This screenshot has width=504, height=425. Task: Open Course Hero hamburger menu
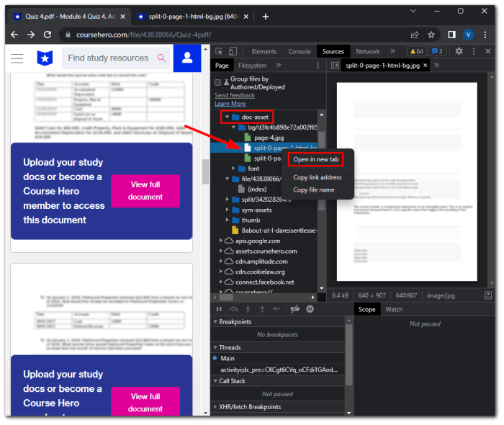17,58
